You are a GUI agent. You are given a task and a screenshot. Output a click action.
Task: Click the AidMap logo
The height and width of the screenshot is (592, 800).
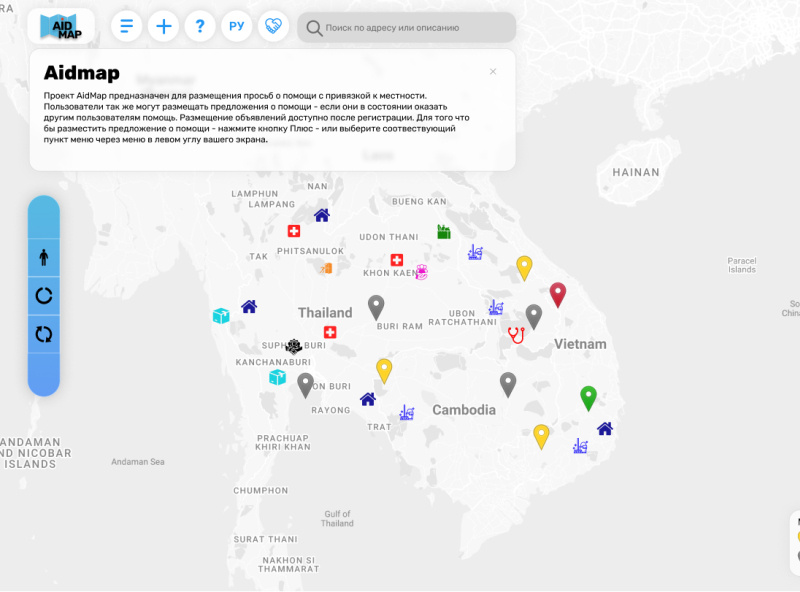click(x=62, y=26)
